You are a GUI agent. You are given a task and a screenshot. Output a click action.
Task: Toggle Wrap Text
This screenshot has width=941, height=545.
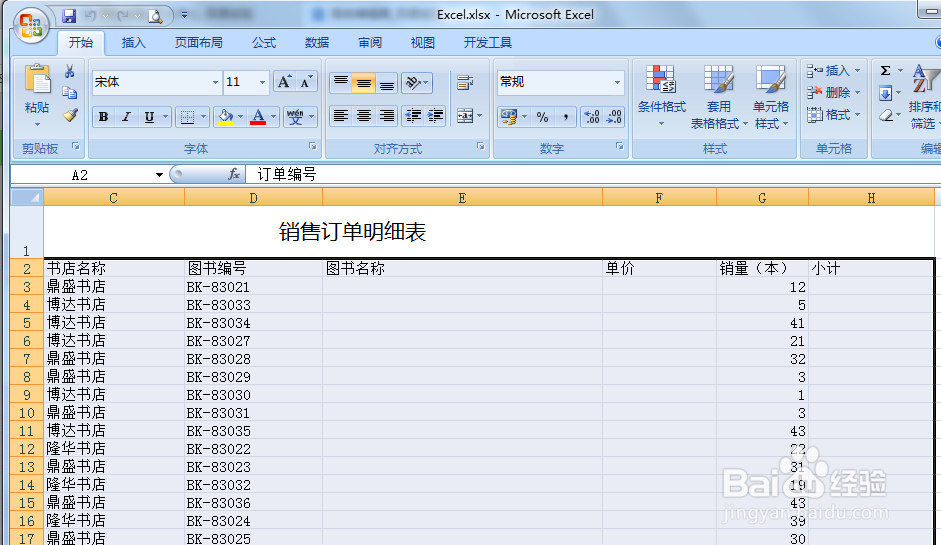coord(464,82)
